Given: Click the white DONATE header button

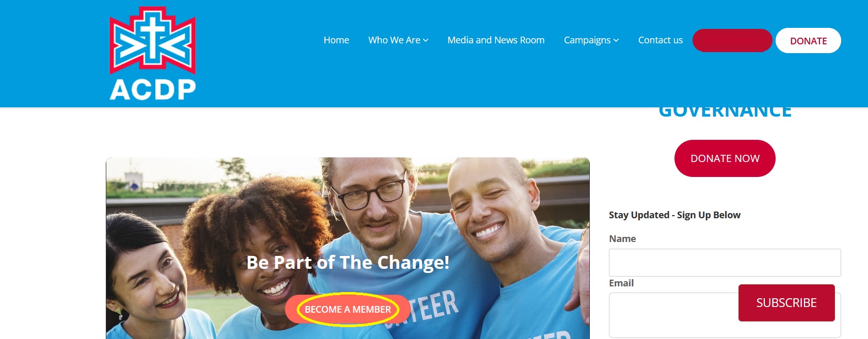Looking at the screenshot, I should point(808,41).
